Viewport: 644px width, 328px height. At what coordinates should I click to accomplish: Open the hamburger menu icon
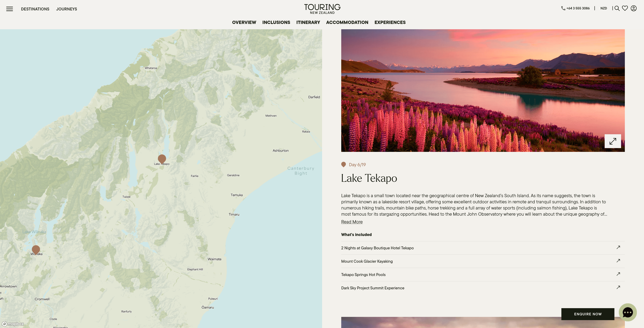[x=10, y=9]
